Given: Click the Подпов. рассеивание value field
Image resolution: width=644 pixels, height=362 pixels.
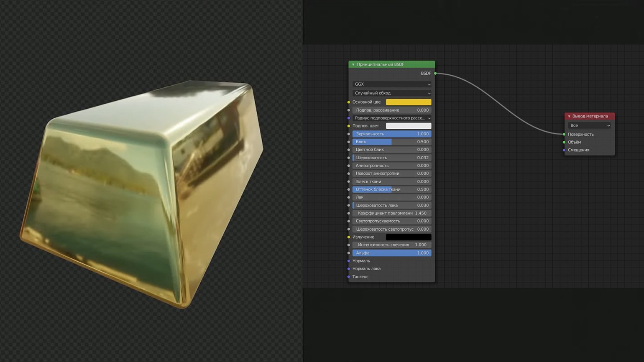Looking at the screenshot, I should [x=392, y=110].
